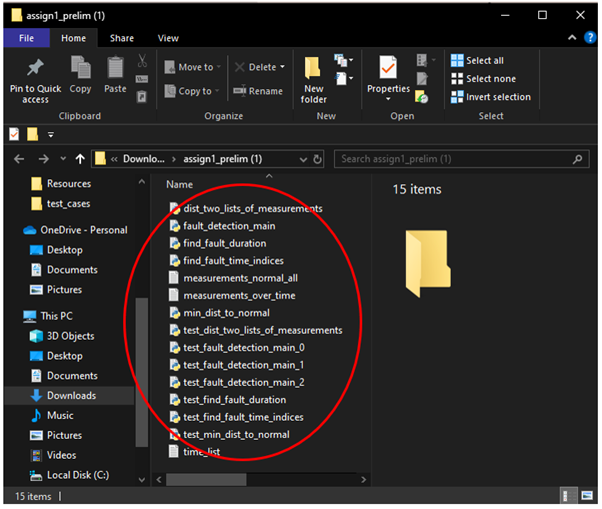Viewport: 602px width, 509px height.
Task: Click the folder preview thumbnail
Action: click(x=428, y=263)
